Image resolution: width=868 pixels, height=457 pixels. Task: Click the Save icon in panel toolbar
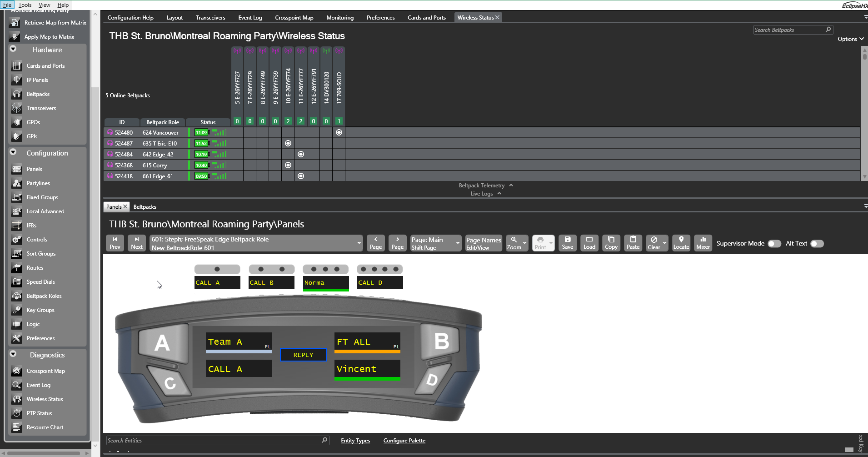click(567, 243)
